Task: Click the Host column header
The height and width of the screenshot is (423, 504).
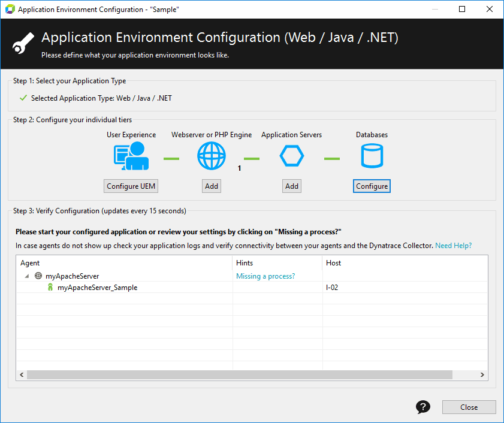Action: click(x=405, y=263)
